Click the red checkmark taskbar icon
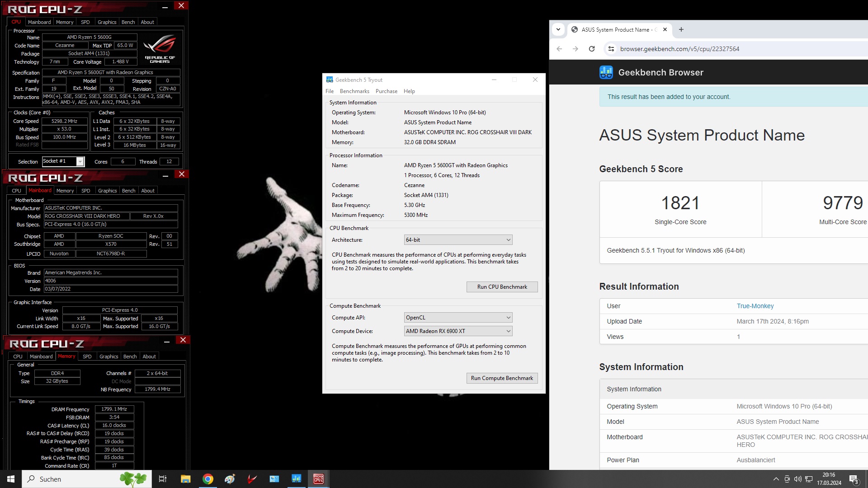This screenshot has height=488, width=868. coord(252,479)
